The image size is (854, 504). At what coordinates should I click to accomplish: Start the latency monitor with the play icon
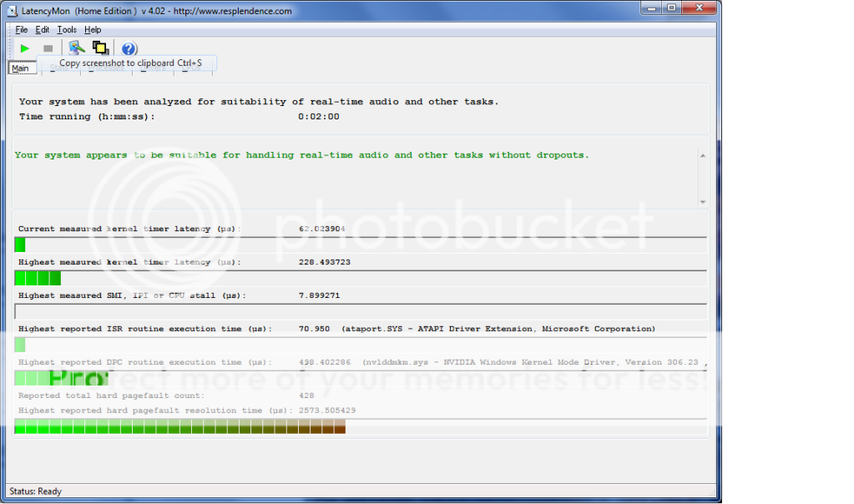(x=24, y=48)
